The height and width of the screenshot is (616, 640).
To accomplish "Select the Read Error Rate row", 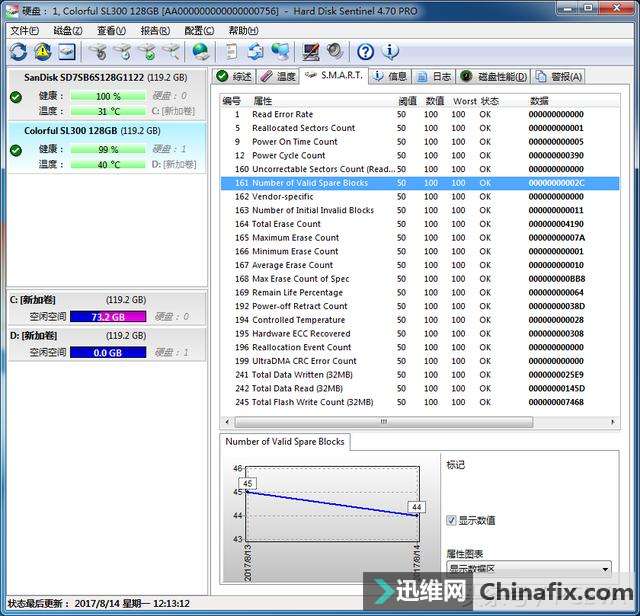I will (x=420, y=114).
